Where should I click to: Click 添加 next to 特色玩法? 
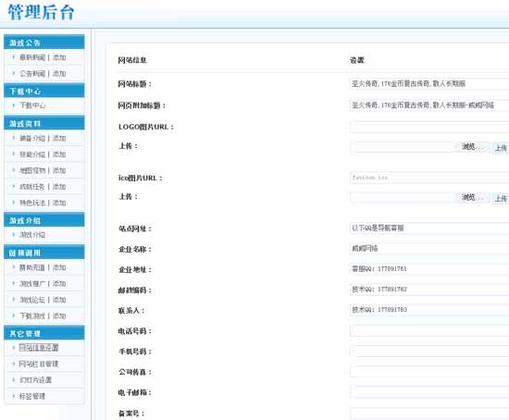(59, 203)
